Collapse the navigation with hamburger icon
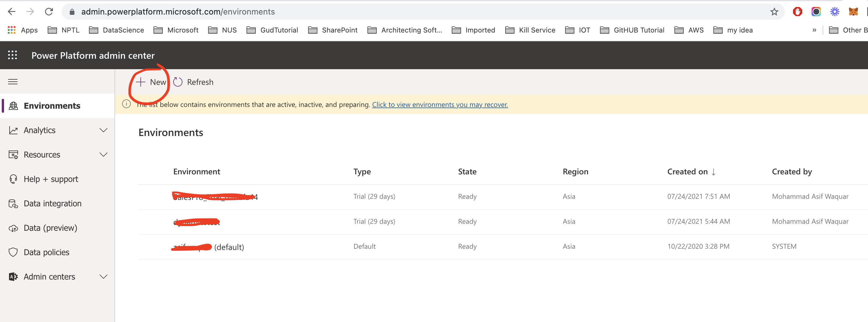This screenshot has width=868, height=322. click(x=12, y=81)
